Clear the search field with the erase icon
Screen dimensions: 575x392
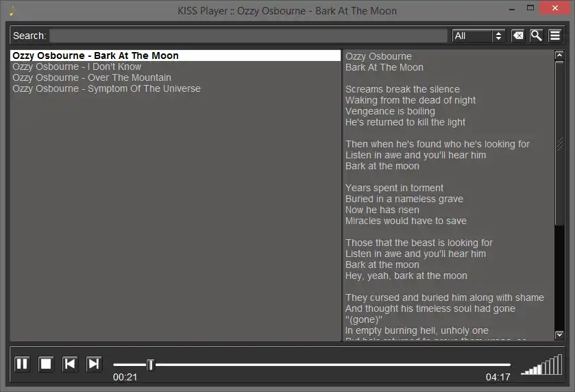coord(518,36)
